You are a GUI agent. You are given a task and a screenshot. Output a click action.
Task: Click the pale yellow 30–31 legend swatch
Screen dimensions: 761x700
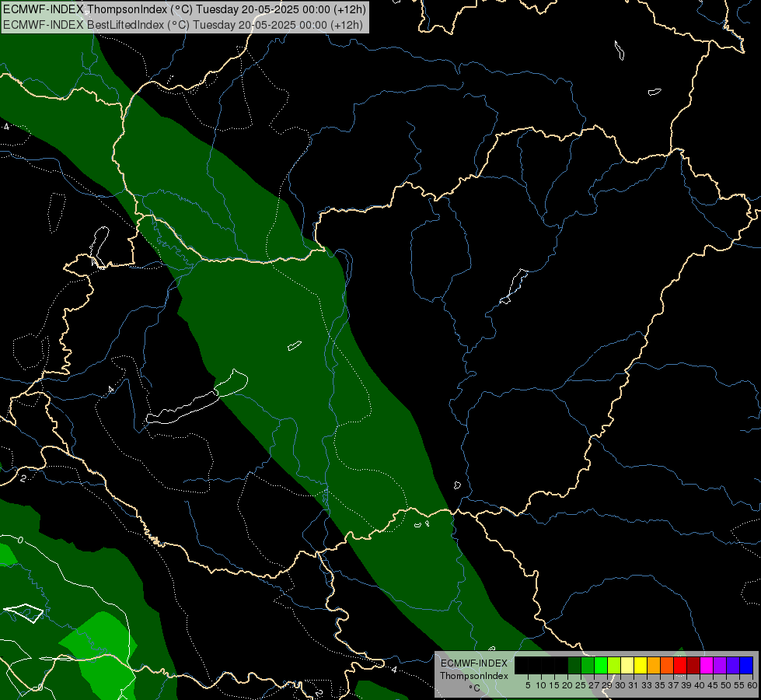click(x=627, y=665)
